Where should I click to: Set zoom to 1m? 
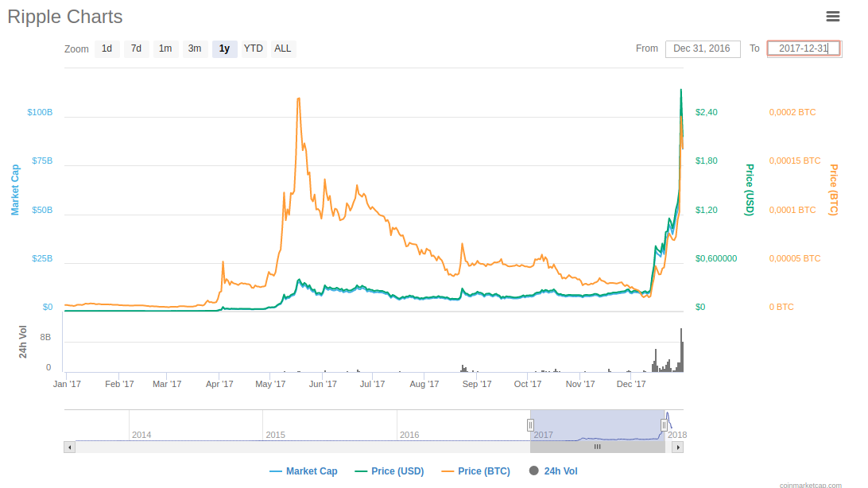point(165,48)
